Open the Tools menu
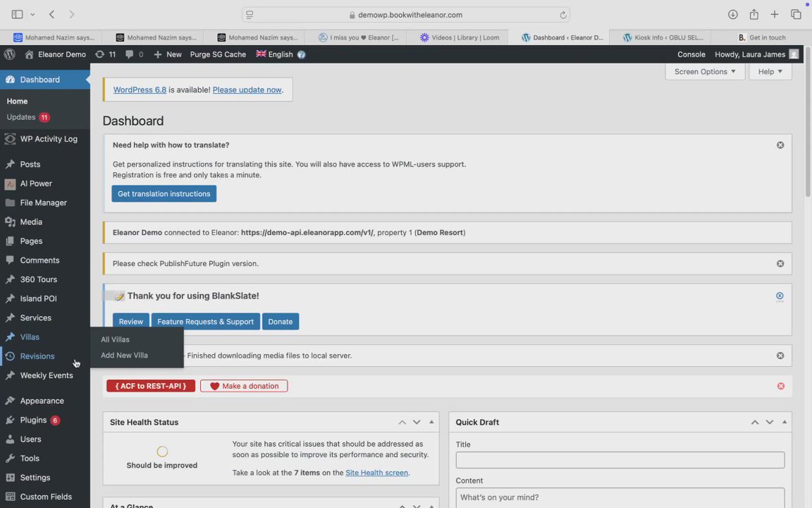812x508 pixels. [45, 458]
